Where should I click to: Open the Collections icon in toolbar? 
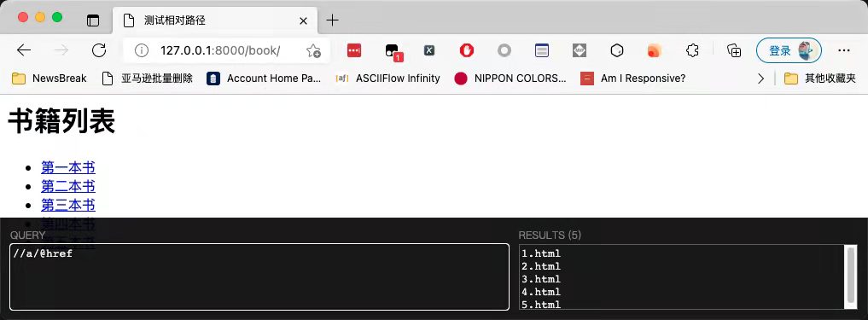[734, 50]
